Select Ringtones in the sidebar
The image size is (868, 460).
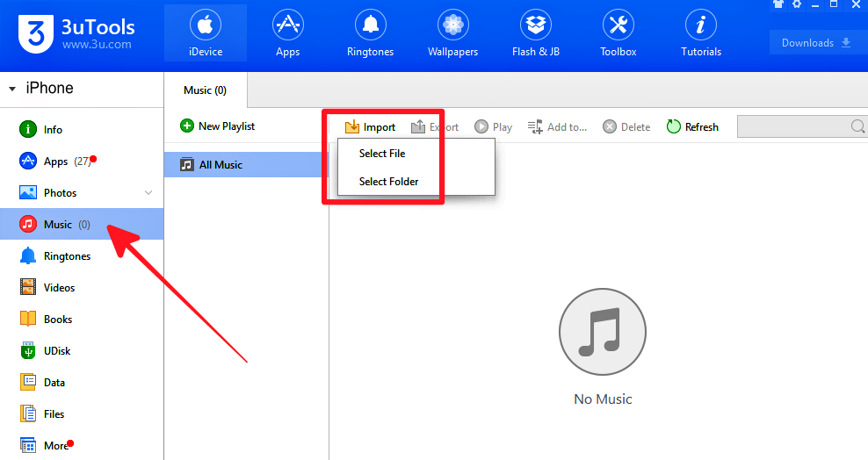[x=82, y=256]
